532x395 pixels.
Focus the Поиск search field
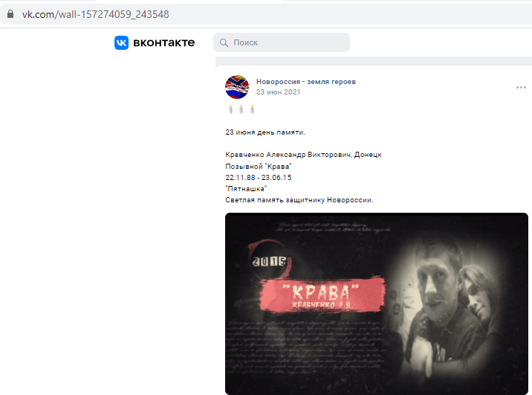point(282,42)
